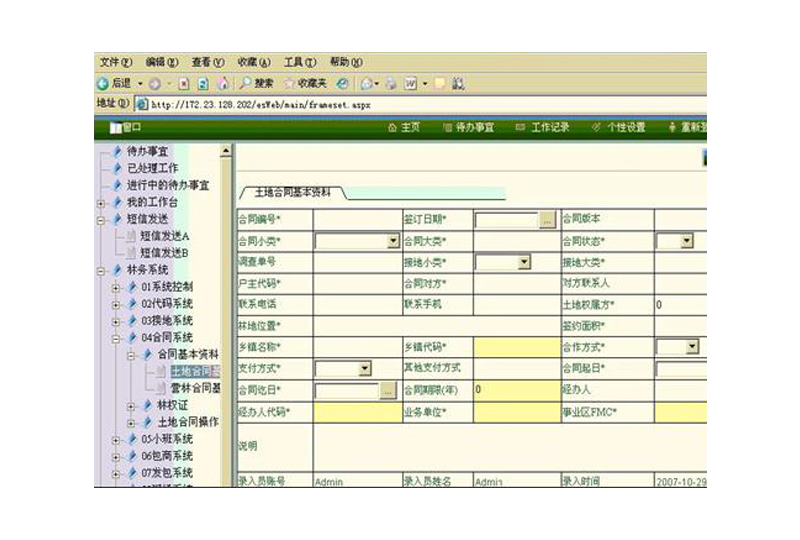Click the Print icon in toolbar

click(x=391, y=84)
